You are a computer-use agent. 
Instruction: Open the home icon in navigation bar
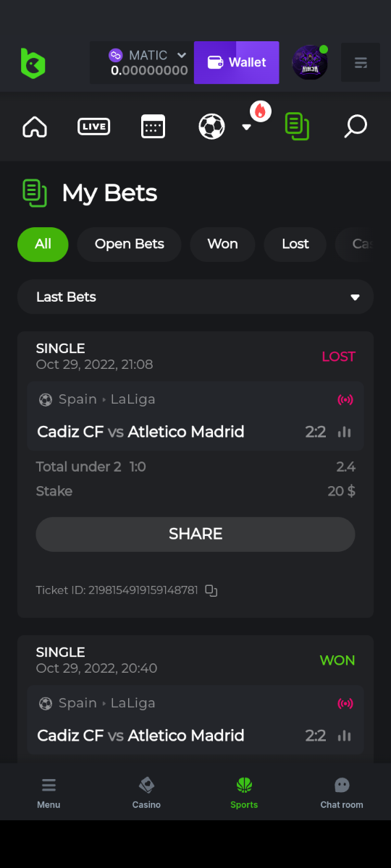coord(35,127)
